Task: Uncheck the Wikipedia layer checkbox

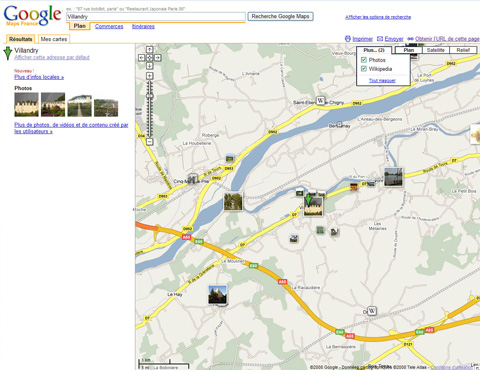Action: [364, 69]
